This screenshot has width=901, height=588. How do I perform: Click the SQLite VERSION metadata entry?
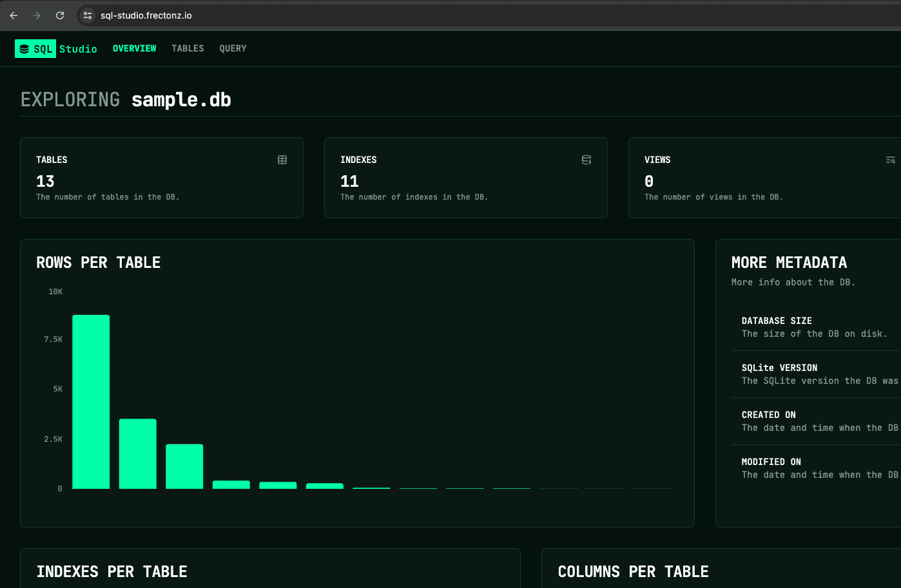point(816,374)
